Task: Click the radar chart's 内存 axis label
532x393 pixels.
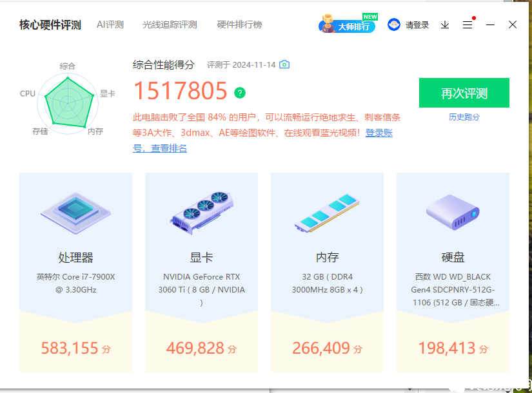Action: click(95, 131)
